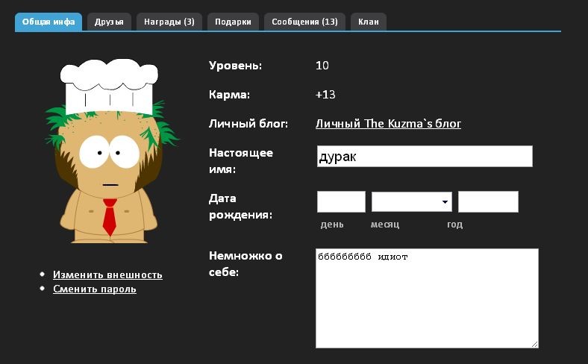Image resolution: width=588 pixels, height=364 pixels.
Task: Switch to the Подарки tab
Action: 233,22
